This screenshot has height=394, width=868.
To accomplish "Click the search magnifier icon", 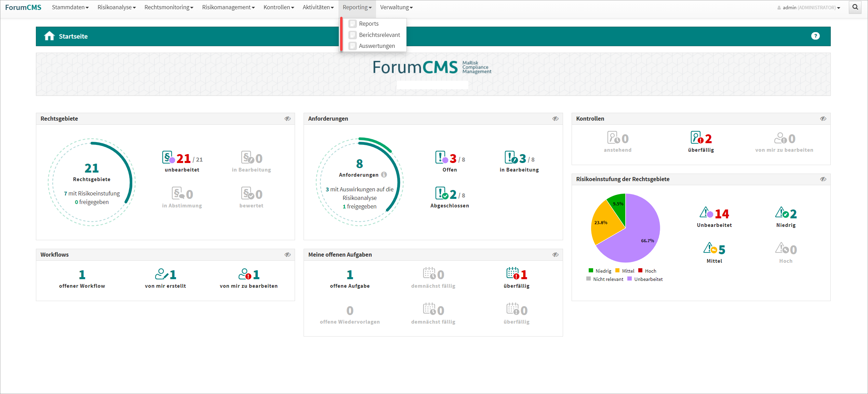I will (855, 7).
